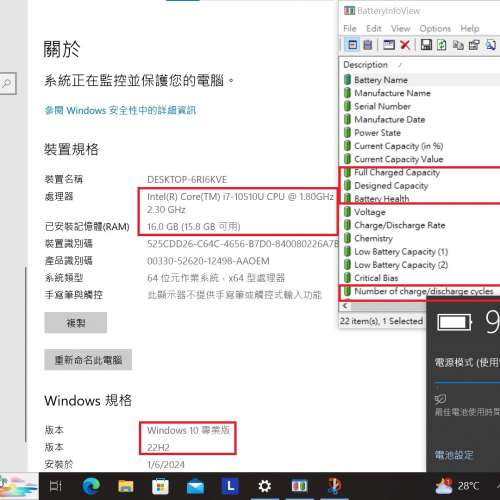Open Microsoft Store from the taskbar

pos(160,486)
